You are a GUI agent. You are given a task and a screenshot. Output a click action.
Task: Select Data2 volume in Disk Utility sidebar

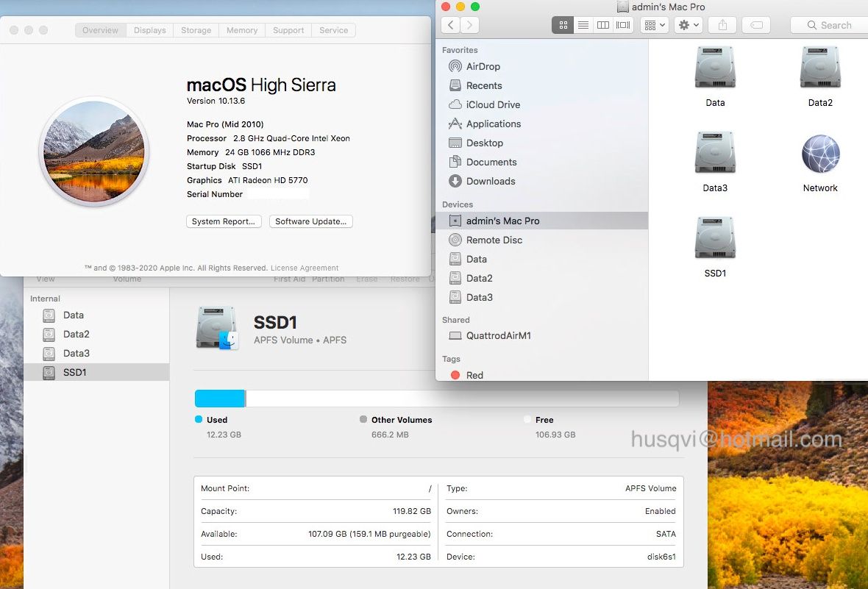[96, 335]
